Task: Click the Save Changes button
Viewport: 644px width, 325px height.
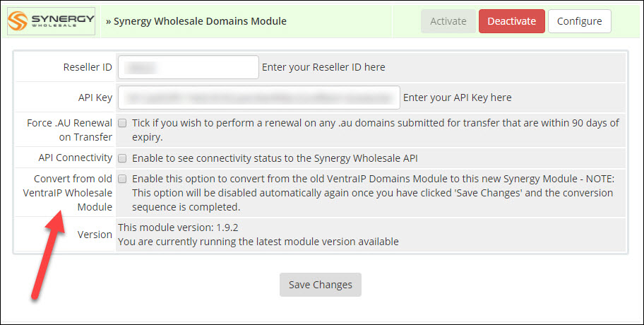Action: [321, 285]
